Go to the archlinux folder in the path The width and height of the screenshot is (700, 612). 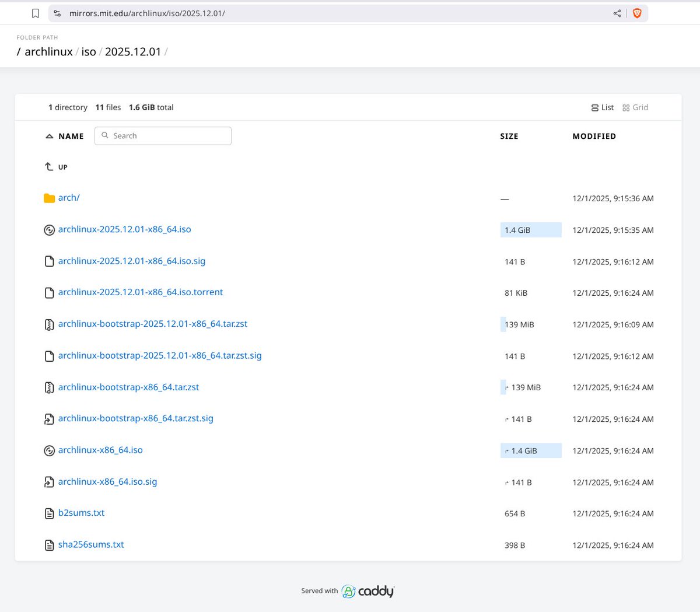48,51
